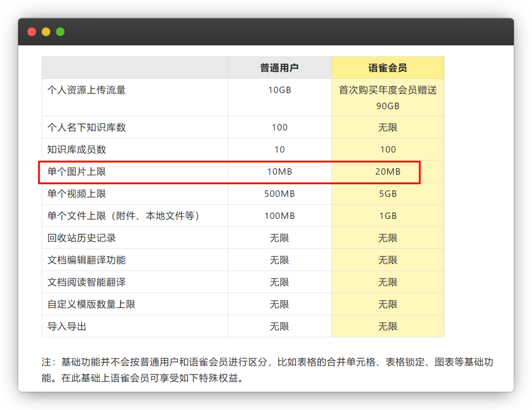The height and width of the screenshot is (410, 532).
Task: Click the 个人名下知识库数 row label
Action: pos(87,127)
